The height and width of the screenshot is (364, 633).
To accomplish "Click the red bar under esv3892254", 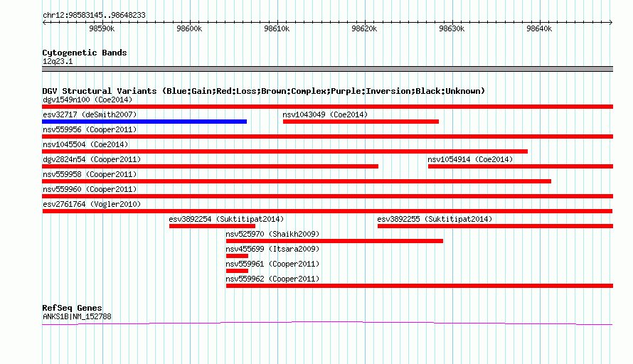I will click(212, 226).
